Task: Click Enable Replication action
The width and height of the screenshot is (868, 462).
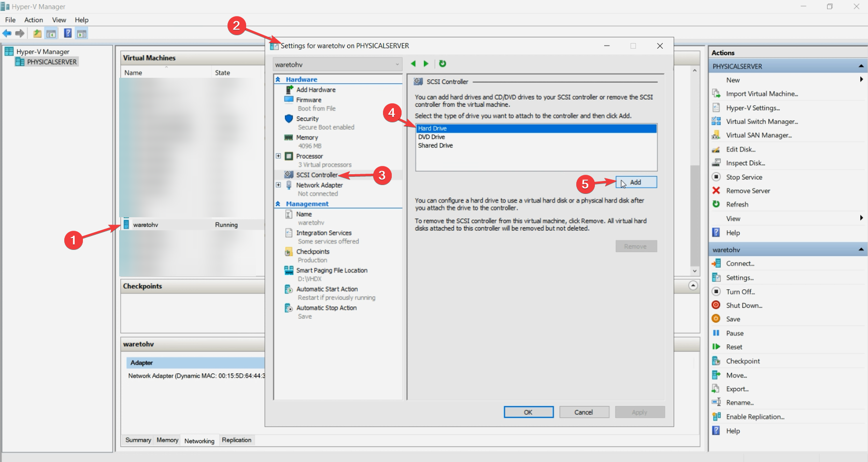Action: (755, 416)
